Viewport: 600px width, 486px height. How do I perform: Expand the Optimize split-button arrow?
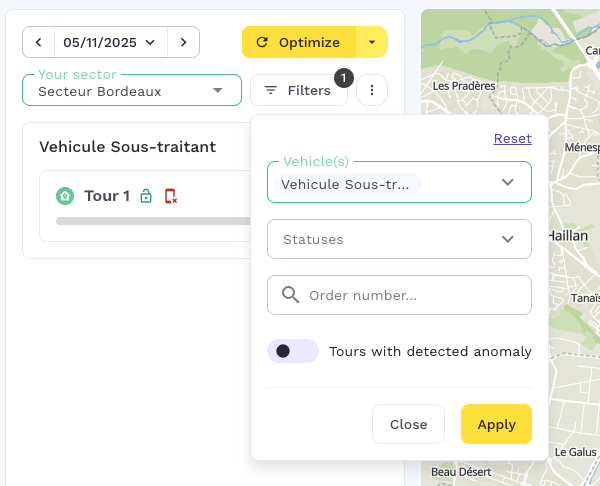[372, 42]
